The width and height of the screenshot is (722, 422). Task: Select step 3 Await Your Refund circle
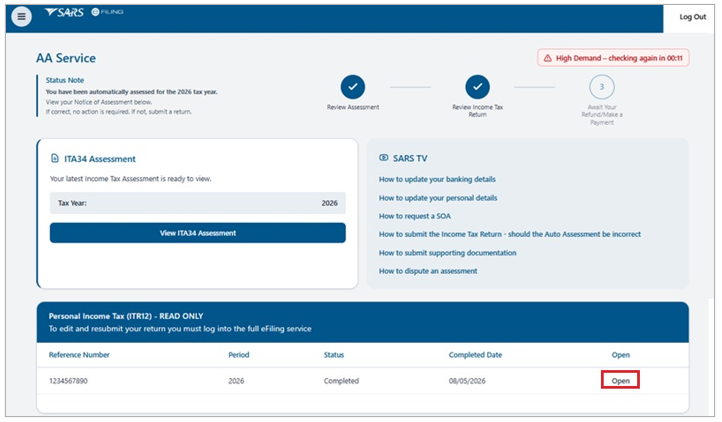(x=602, y=87)
